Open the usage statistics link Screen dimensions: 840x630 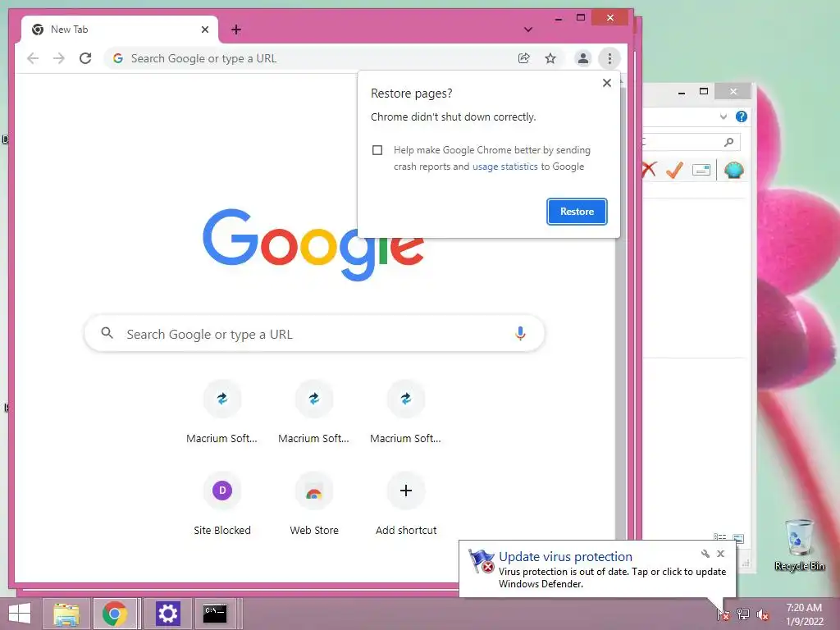click(x=504, y=167)
